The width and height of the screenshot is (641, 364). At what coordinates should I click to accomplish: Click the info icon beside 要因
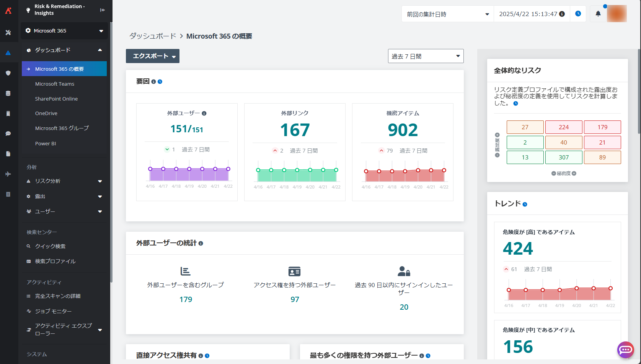[153, 81]
